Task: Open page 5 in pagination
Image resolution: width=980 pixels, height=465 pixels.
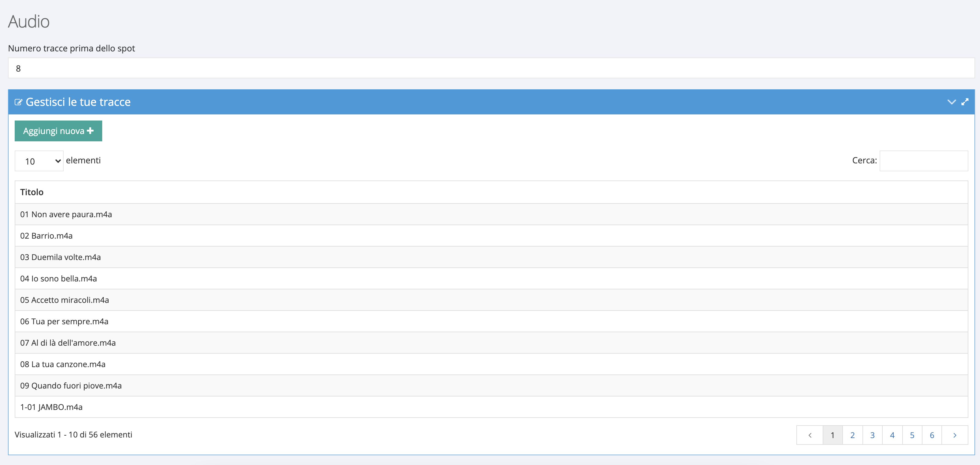Action: click(x=912, y=435)
